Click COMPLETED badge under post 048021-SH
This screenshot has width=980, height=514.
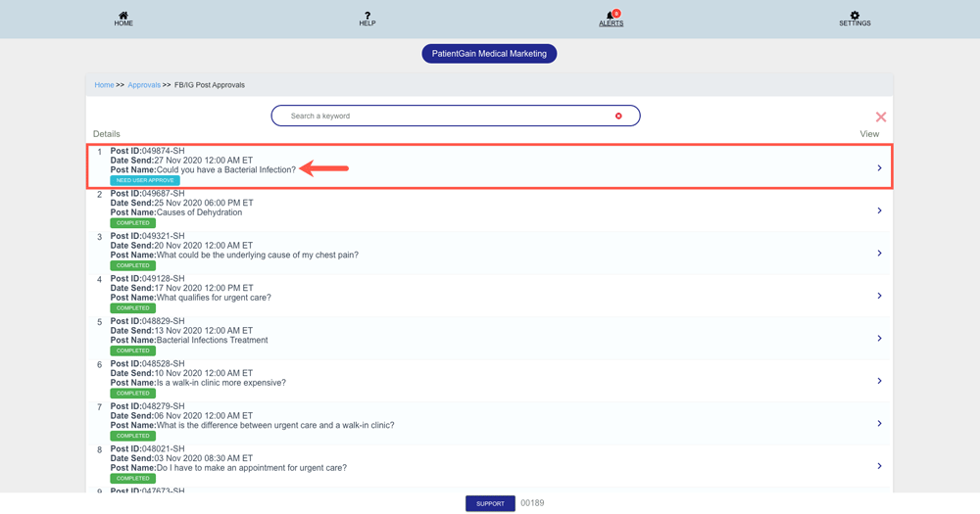(133, 479)
